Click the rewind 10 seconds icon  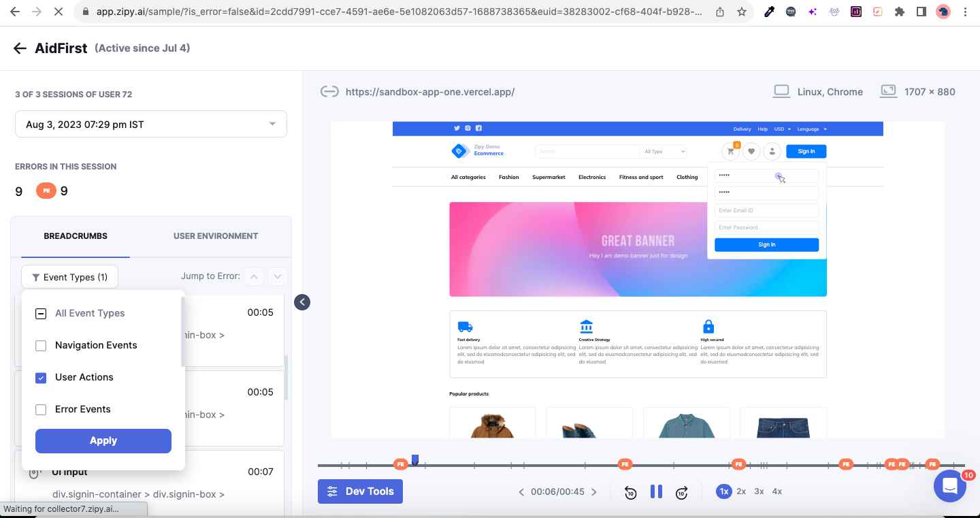tap(630, 491)
